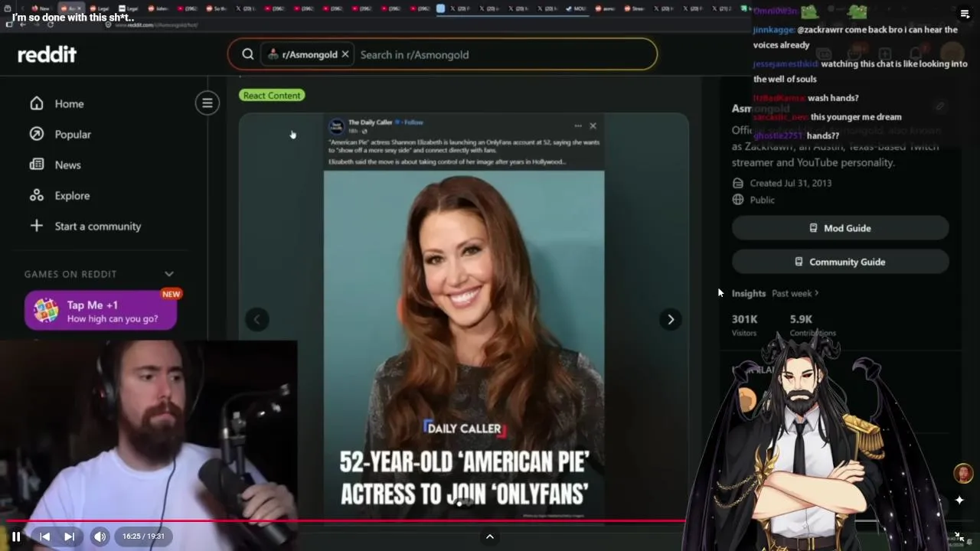Click the jessejamesthkid username in chat
The width and height of the screenshot is (980, 551).
tap(786, 64)
